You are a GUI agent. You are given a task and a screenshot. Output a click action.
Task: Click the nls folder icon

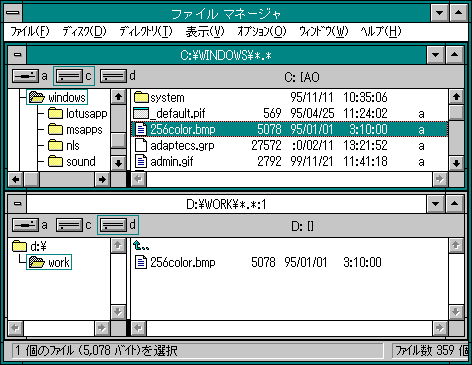(x=55, y=145)
